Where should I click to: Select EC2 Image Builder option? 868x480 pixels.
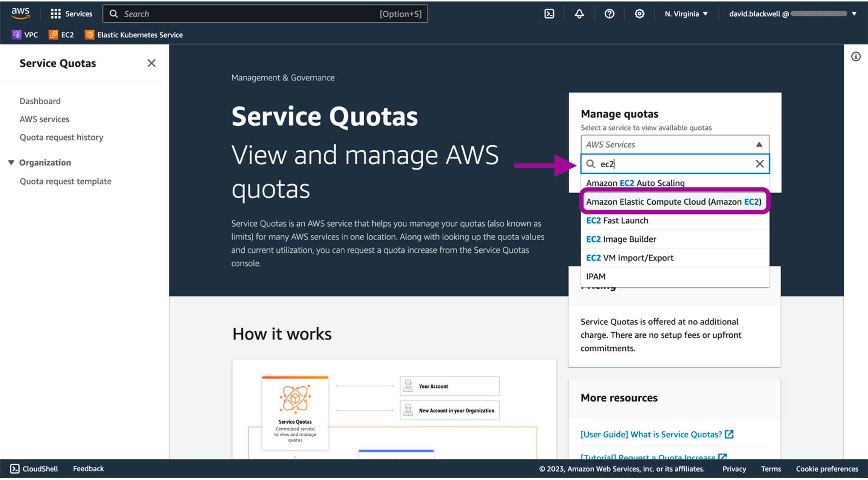click(x=621, y=239)
